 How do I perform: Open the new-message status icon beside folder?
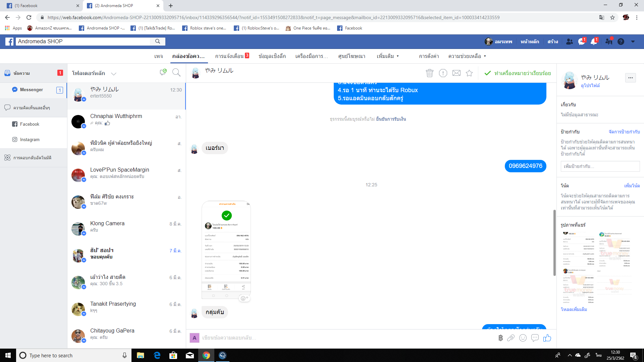(x=163, y=72)
